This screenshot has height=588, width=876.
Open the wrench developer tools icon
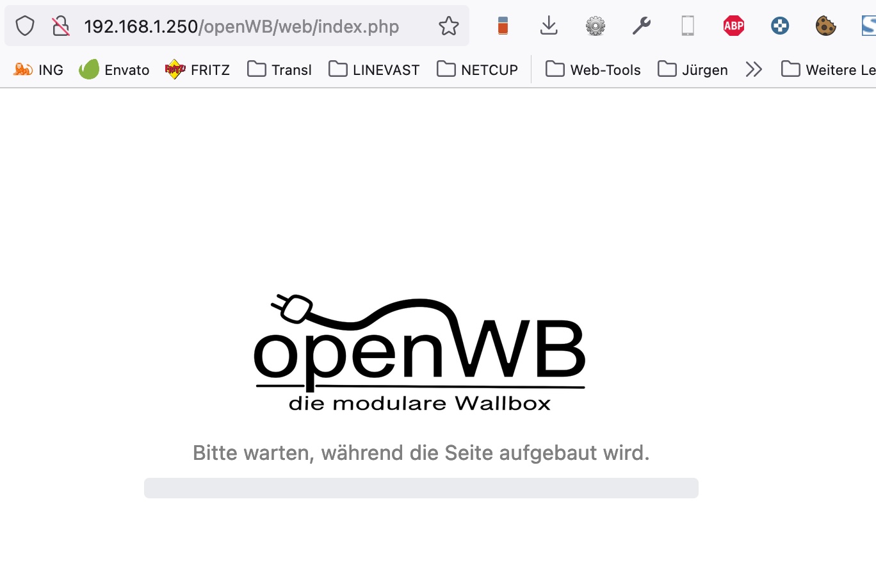coord(641,26)
